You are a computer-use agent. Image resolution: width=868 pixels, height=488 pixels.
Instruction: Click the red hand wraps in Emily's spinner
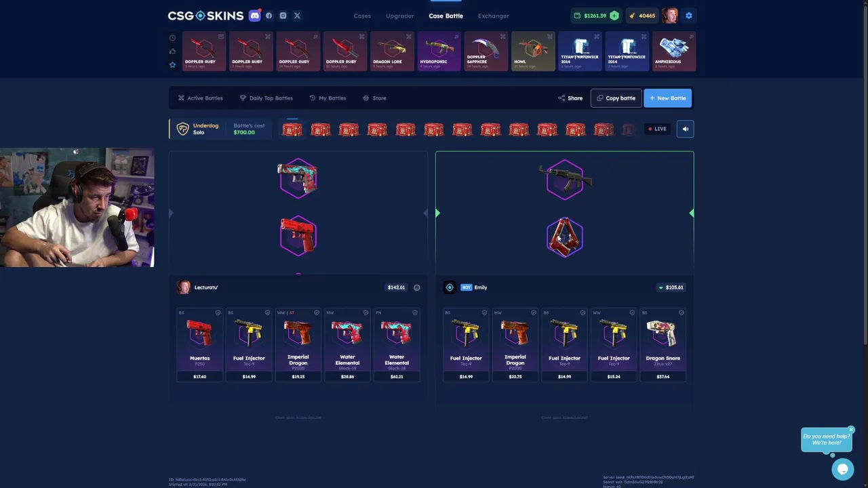[x=565, y=237]
